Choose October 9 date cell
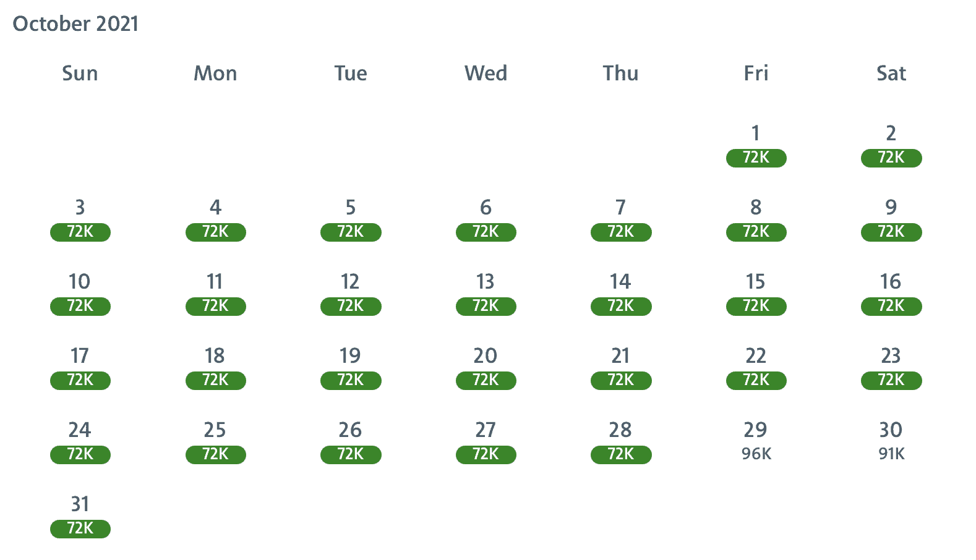This screenshot has width=976, height=560. click(x=891, y=220)
